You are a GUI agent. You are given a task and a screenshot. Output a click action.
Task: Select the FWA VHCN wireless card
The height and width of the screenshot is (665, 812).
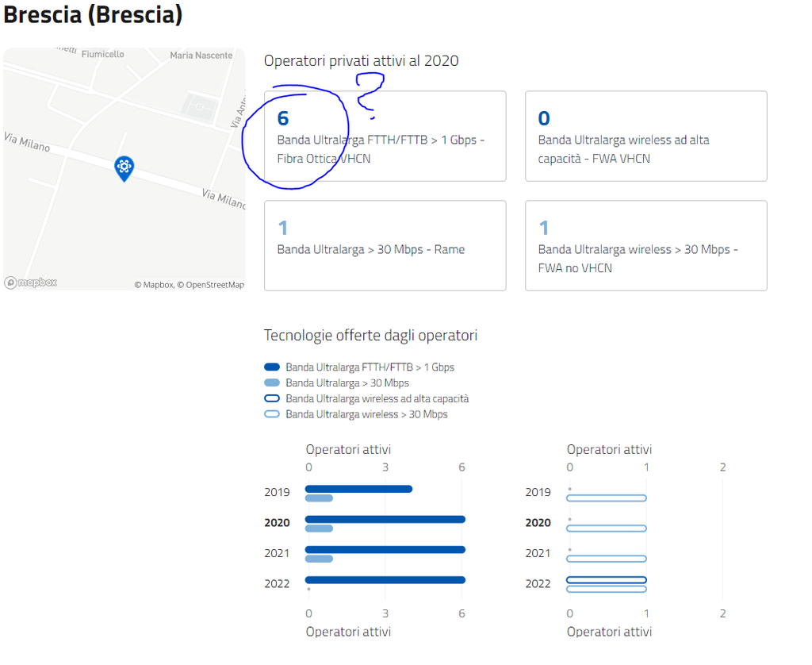(x=645, y=136)
